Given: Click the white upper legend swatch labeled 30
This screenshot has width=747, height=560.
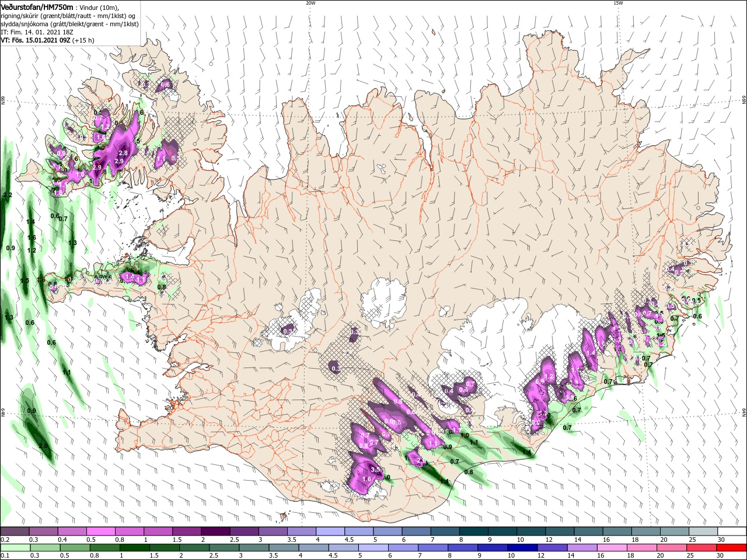Looking at the screenshot, I should click(732, 531).
